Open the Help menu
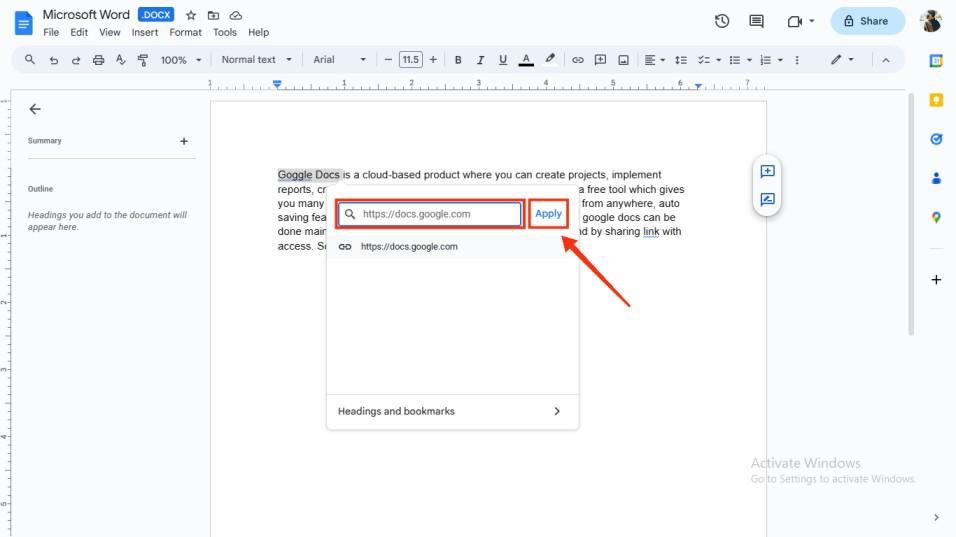 pos(259,32)
